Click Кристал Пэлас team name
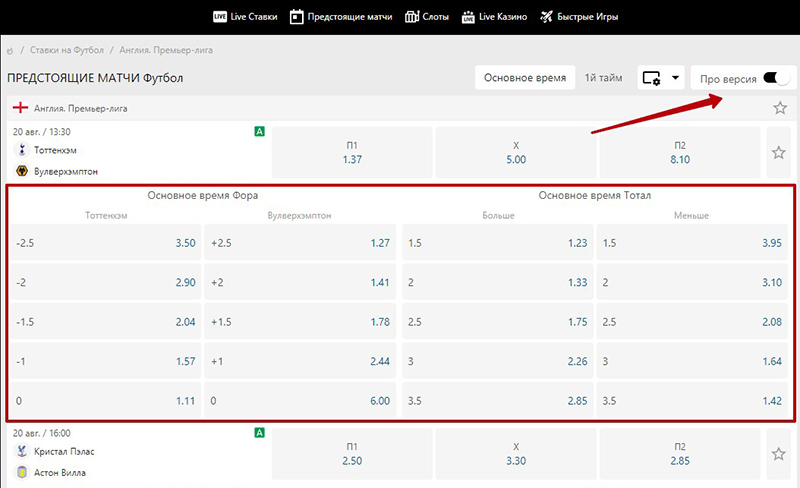800x488 pixels. pos(64,451)
